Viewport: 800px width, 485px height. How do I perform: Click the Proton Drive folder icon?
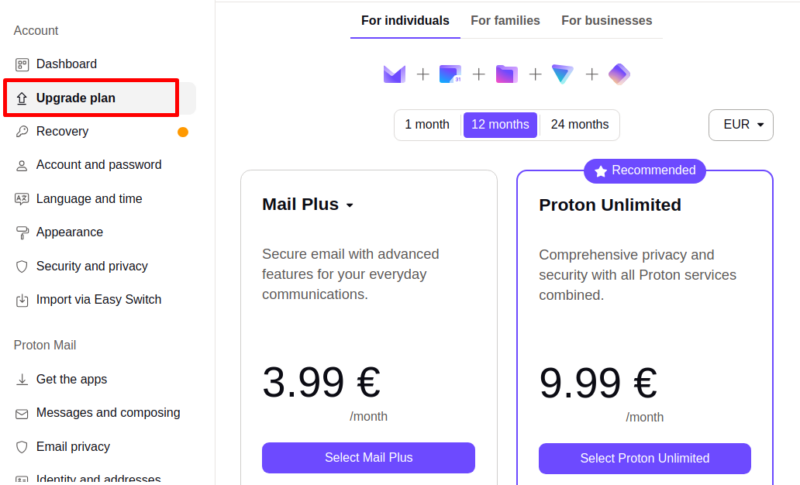tap(506, 74)
